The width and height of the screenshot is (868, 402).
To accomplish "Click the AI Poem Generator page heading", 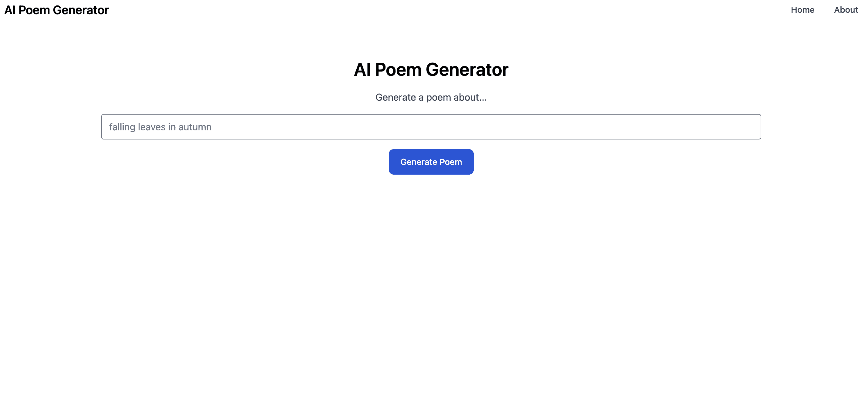I will pos(431,69).
